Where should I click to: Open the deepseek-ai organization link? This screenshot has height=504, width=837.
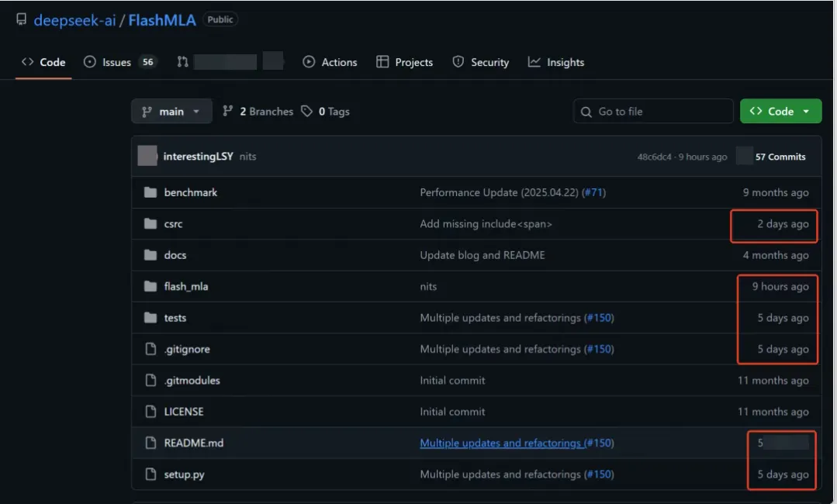click(74, 20)
